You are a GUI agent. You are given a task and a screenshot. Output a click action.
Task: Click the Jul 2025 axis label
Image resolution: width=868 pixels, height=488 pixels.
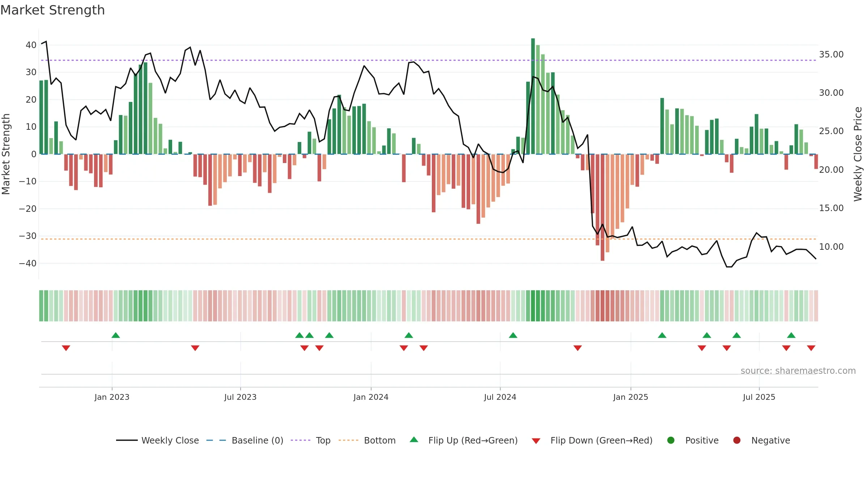point(759,397)
